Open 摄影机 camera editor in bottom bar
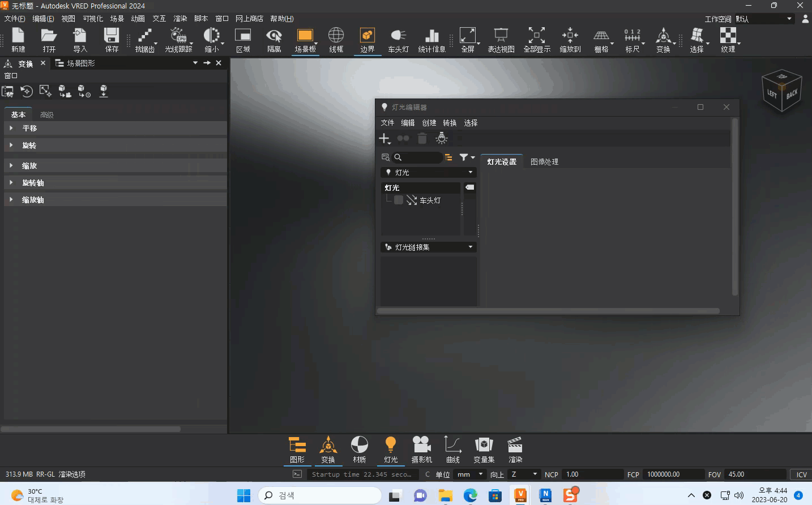Viewport: 812px width, 505px height. pos(422,450)
